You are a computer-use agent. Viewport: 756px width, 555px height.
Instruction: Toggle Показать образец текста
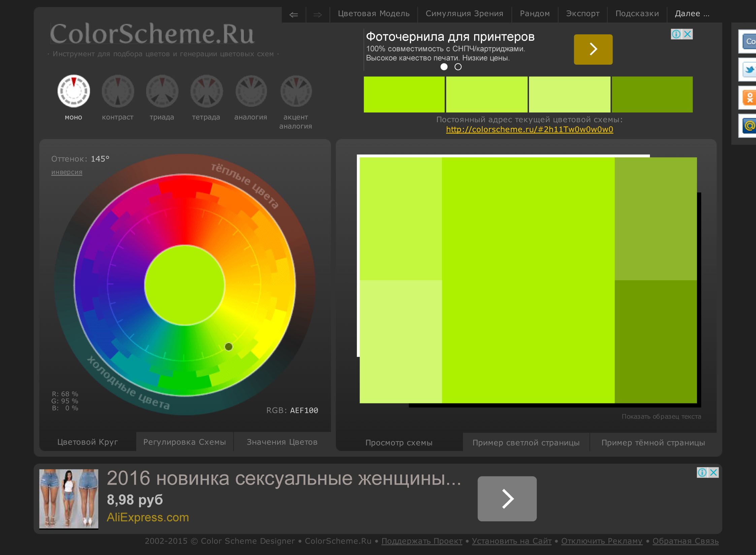tap(661, 417)
